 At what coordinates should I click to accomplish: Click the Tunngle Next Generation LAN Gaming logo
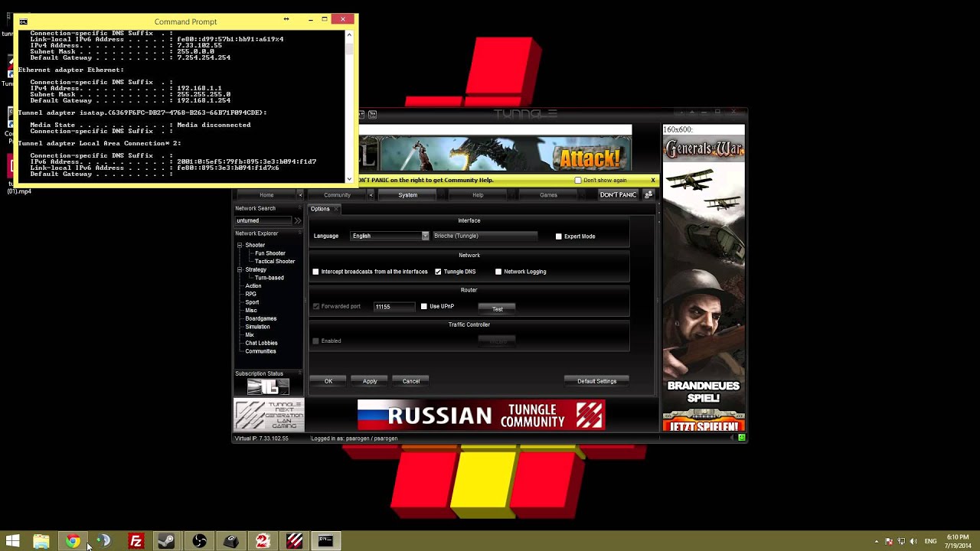[269, 416]
